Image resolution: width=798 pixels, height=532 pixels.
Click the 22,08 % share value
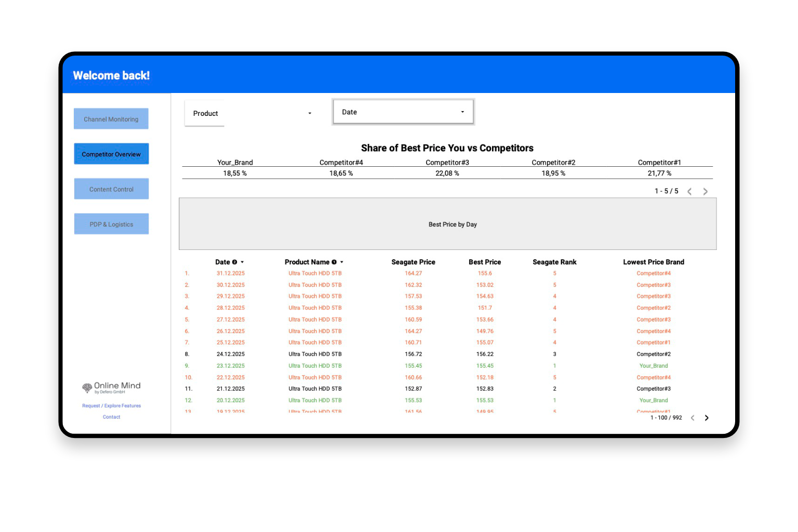[x=447, y=174]
